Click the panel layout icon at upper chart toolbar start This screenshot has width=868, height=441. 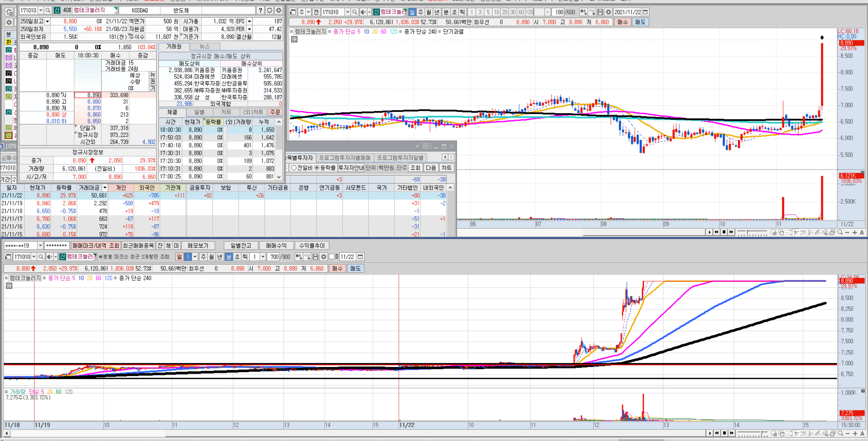[x=293, y=12]
